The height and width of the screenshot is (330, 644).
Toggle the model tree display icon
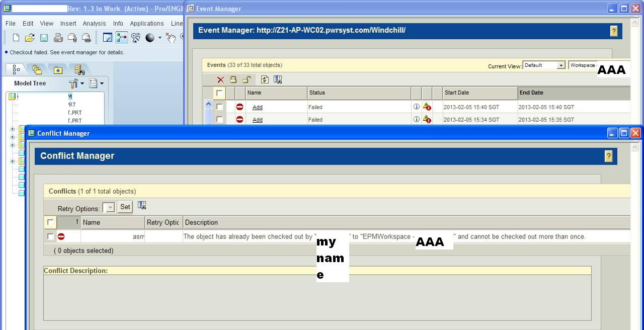click(x=121, y=38)
